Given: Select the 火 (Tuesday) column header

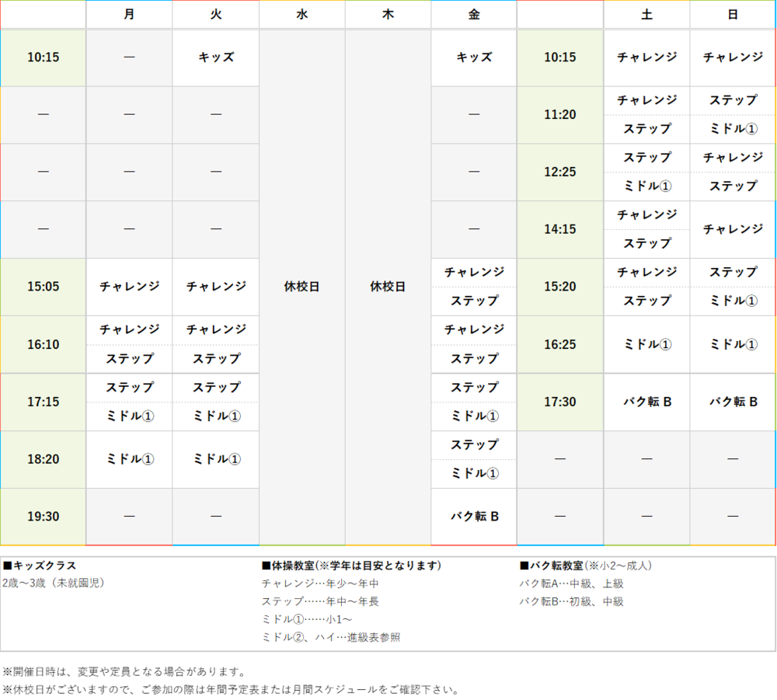Looking at the screenshot, I should [215, 14].
